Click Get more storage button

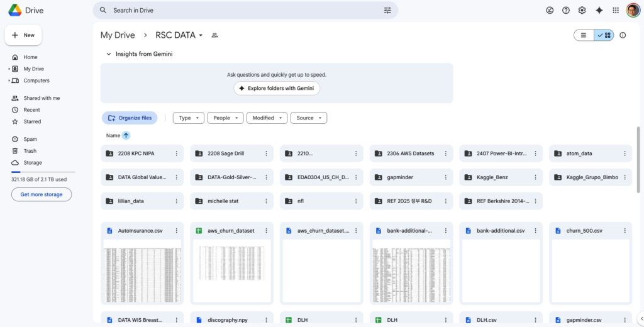(x=42, y=195)
